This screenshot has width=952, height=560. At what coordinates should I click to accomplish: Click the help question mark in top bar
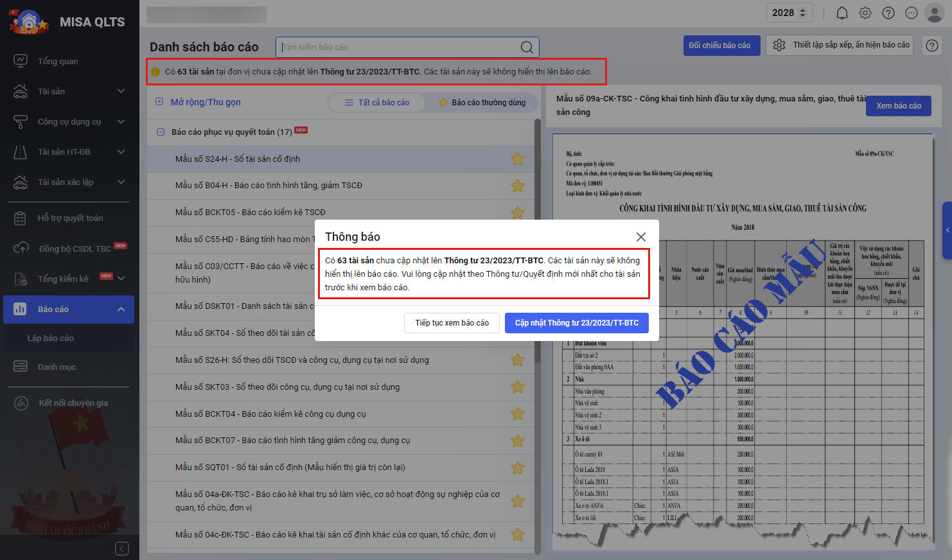pos(888,13)
